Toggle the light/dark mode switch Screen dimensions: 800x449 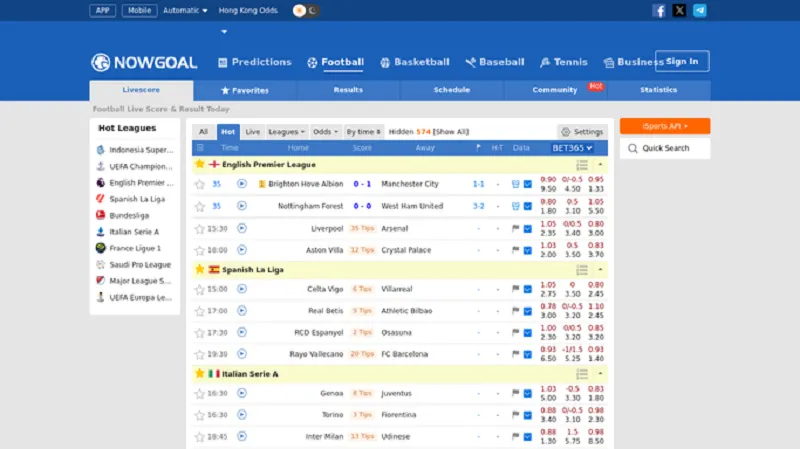pyautogui.click(x=306, y=10)
